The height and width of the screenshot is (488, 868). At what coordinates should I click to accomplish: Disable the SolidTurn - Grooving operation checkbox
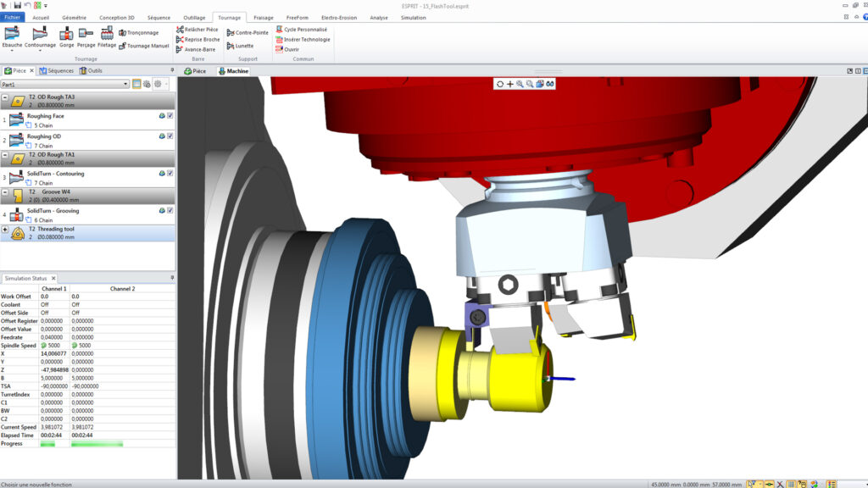tap(170, 211)
